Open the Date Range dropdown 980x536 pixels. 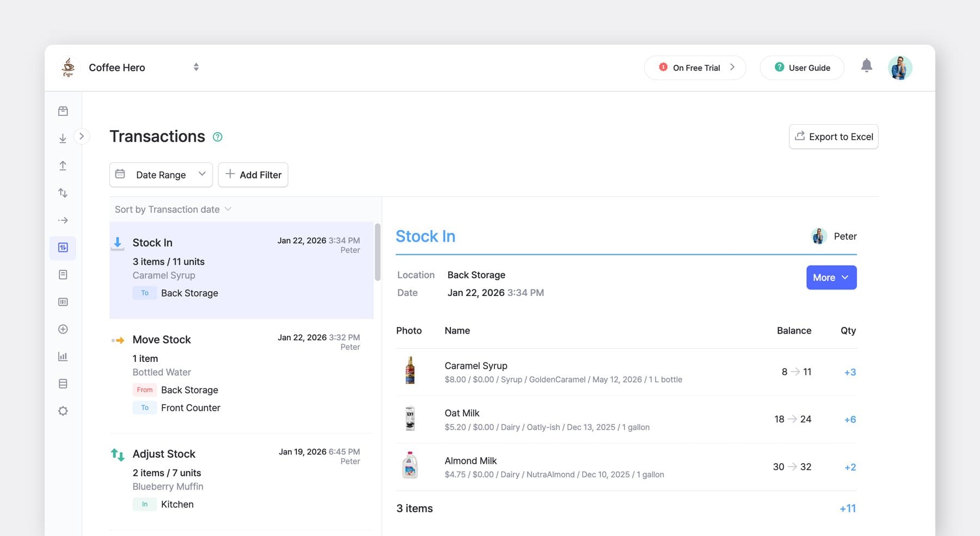coord(161,175)
